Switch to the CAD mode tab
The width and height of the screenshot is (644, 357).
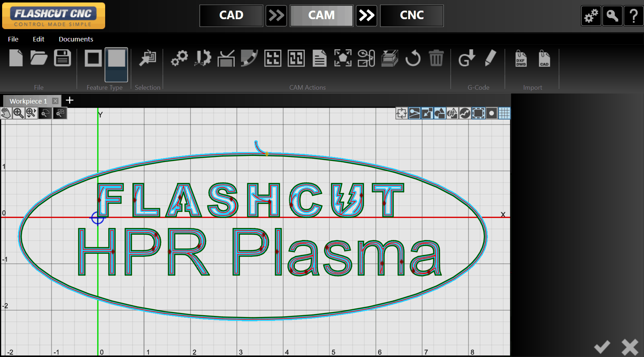[231, 16]
